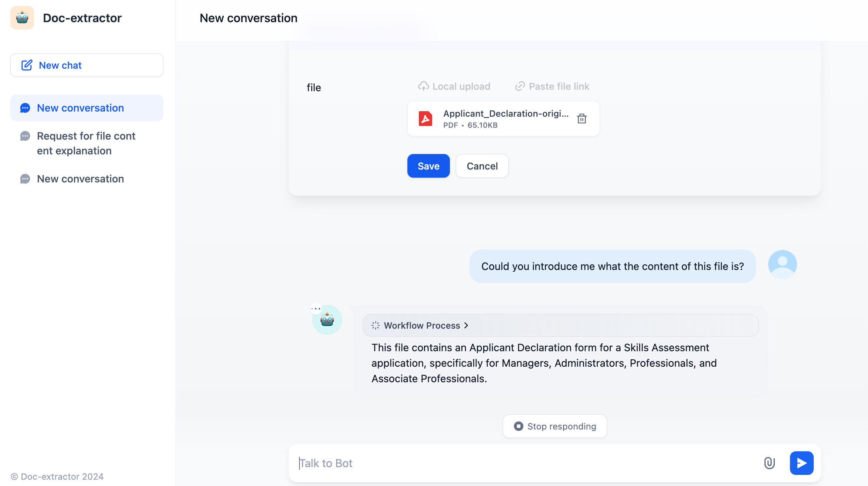The image size is (868, 486).
Task: Click the Doc-extractor 2024 footer text
Action: pyautogui.click(x=57, y=476)
